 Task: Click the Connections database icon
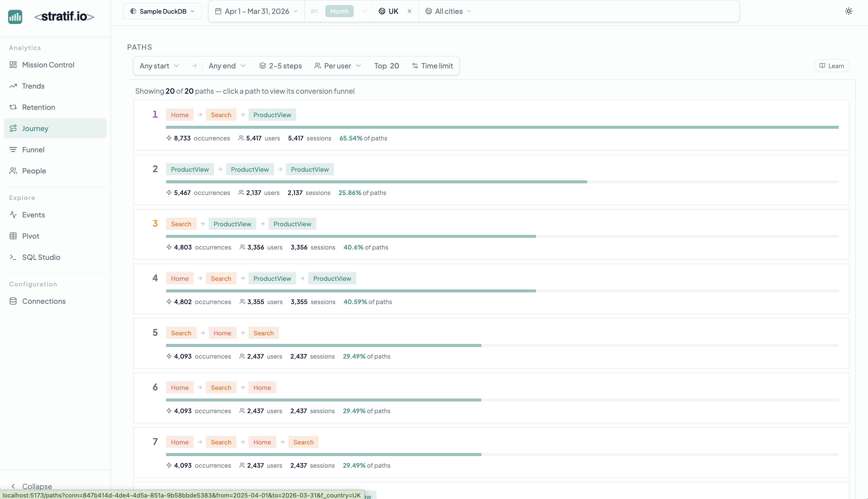coord(13,301)
